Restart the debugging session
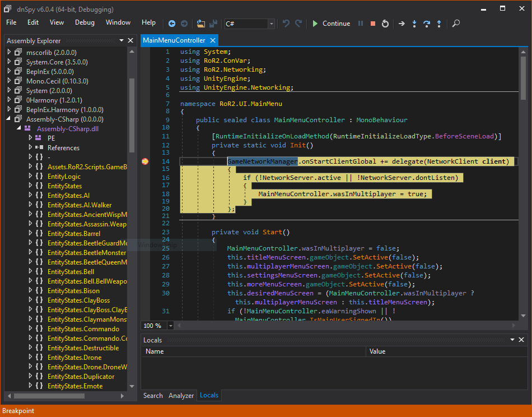The width and height of the screenshot is (532, 417). pos(385,24)
